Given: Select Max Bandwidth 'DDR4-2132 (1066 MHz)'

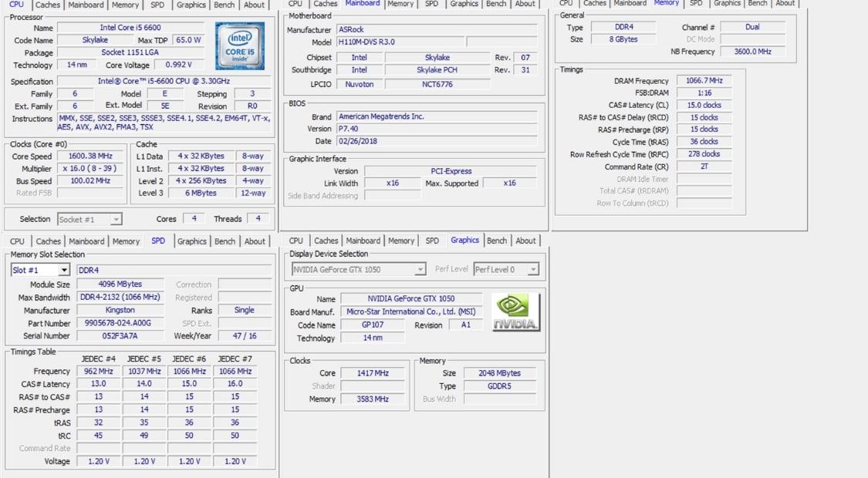Looking at the screenshot, I should (120, 297).
